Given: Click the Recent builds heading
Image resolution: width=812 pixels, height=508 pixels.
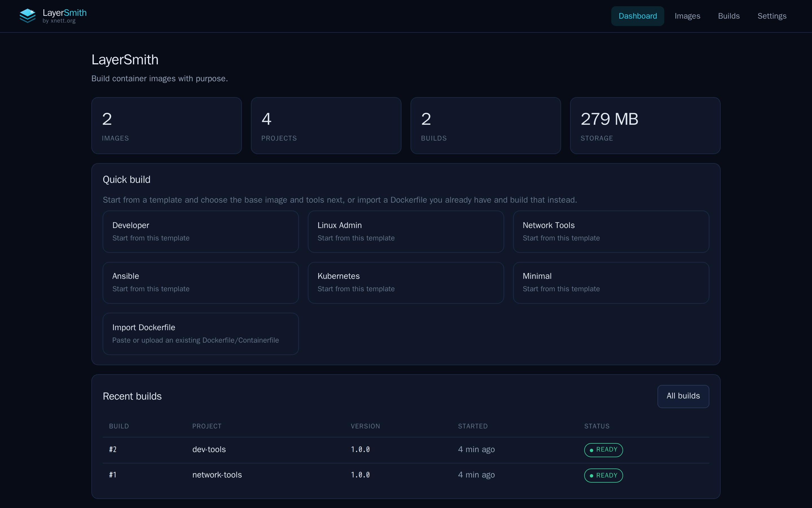Looking at the screenshot, I should click(x=132, y=397).
